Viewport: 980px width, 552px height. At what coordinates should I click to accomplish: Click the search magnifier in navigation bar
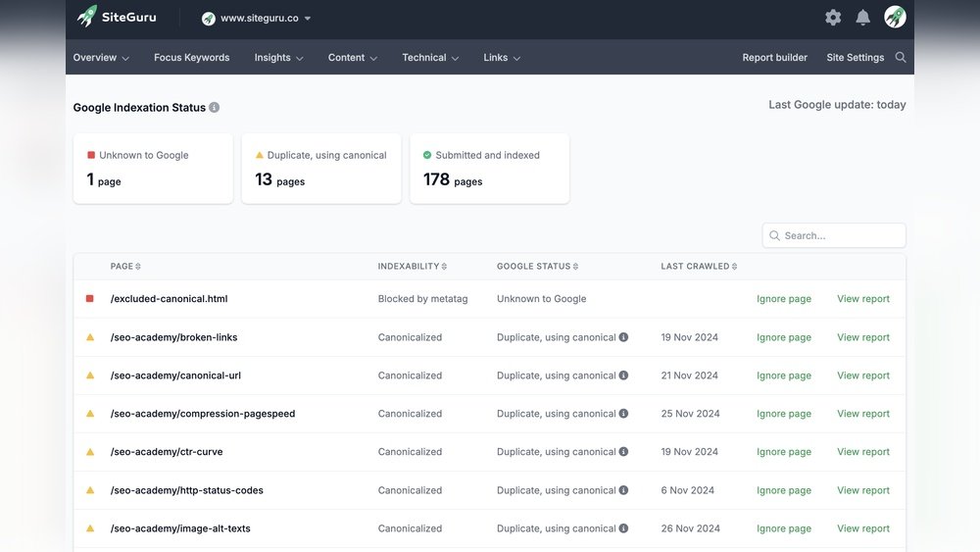click(x=901, y=58)
